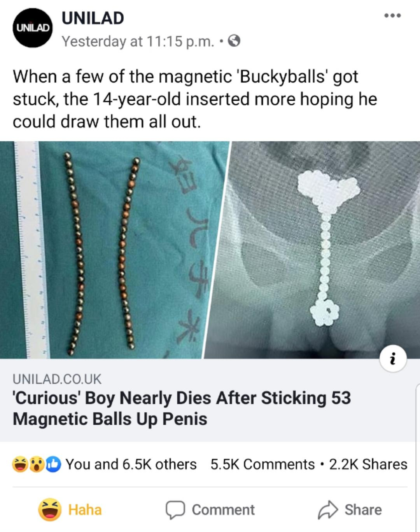Click the Share arrow icon

329,510
